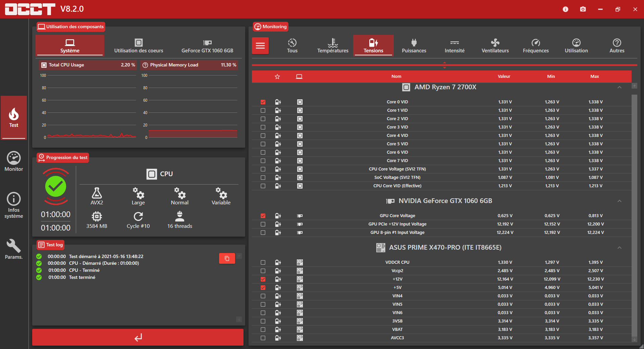Click the 16 threads icon

point(180,216)
